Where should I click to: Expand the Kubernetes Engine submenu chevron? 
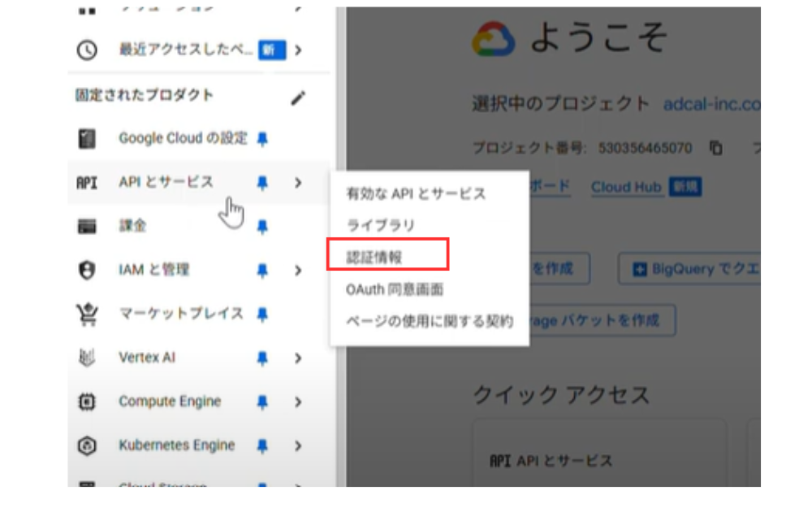pos(298,445)
